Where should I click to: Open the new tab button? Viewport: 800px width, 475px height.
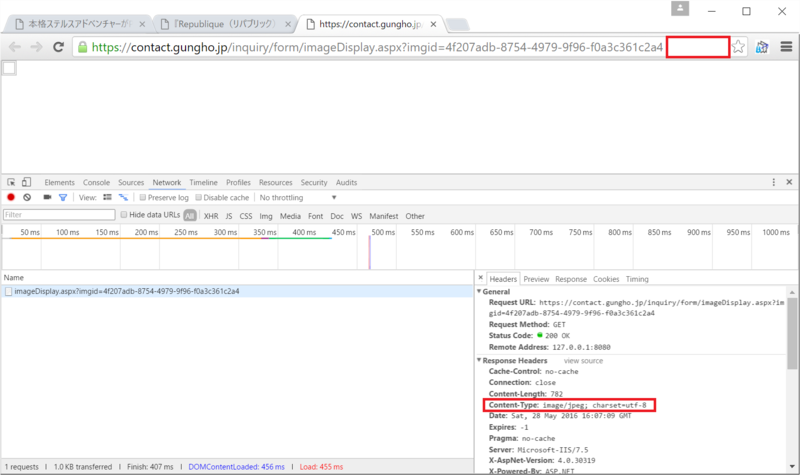(457, 24)
